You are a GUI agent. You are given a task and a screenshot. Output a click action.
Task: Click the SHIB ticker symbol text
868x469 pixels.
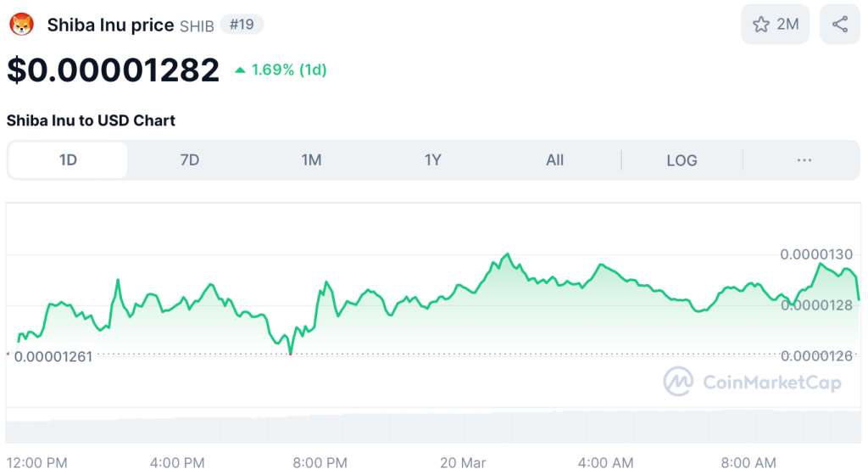(197, 26)
